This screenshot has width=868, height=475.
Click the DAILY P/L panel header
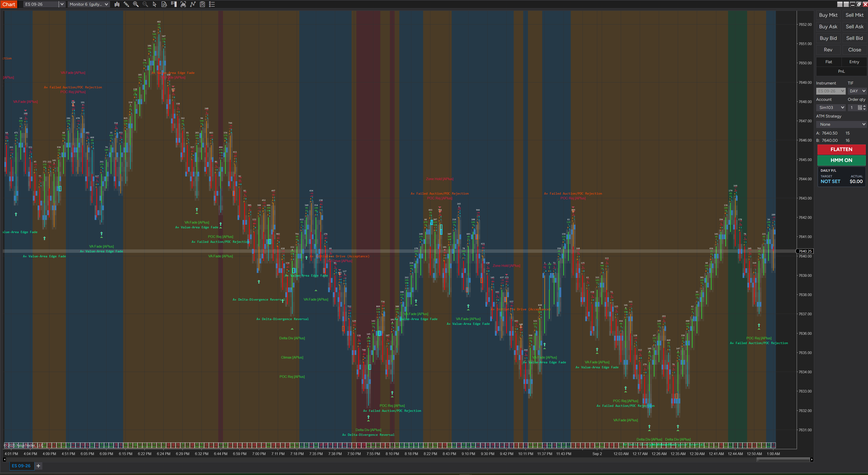tap(828, 171)
